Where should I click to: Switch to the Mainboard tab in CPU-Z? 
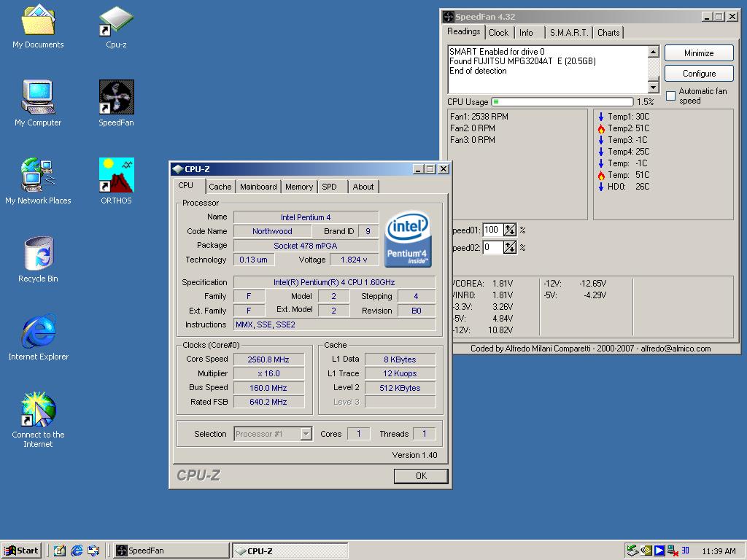(258, 187)
